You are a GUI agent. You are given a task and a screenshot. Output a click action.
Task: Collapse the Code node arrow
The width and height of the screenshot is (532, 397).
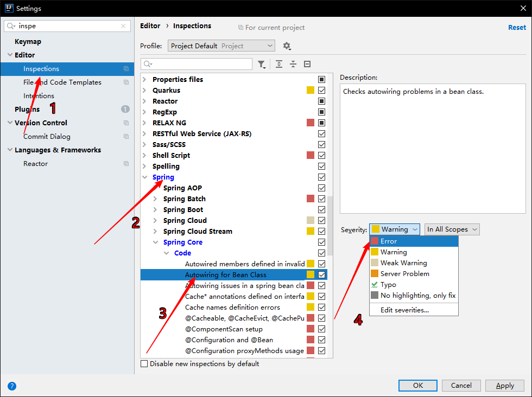click(x=167, y=253)
